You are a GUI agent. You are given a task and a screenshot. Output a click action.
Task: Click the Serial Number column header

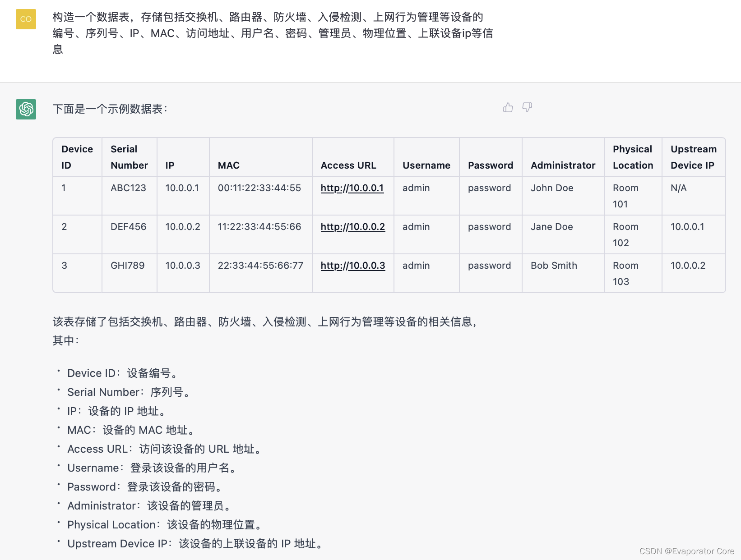pyautogui.click(x=129, y=157)
